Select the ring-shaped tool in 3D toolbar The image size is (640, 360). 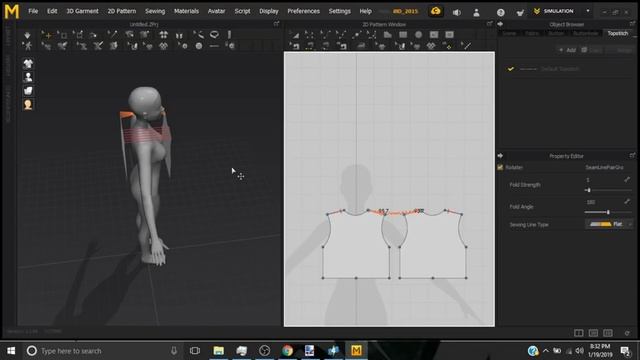[x=214, y=35]
